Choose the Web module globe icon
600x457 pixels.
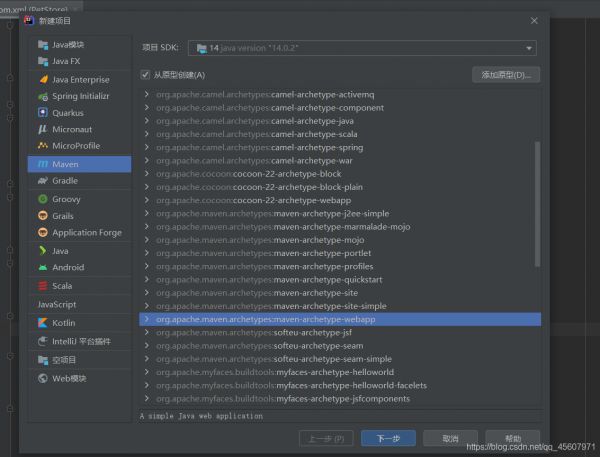tap(43, 379)
